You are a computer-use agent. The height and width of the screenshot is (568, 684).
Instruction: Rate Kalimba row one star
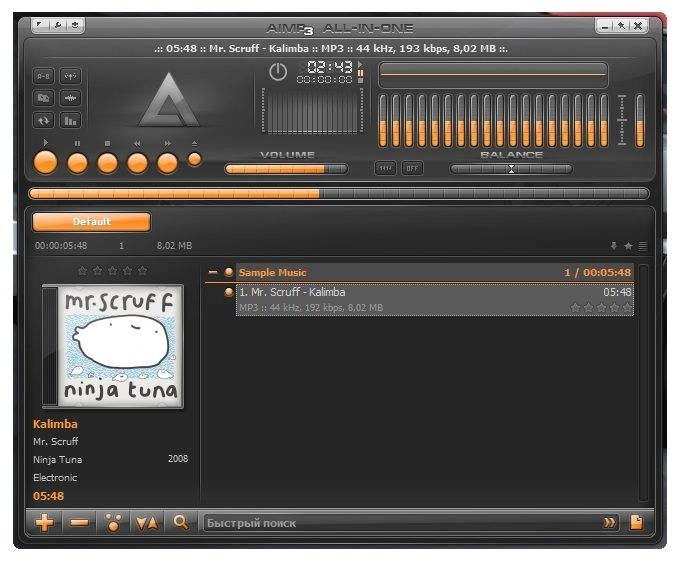click(575, 308)
